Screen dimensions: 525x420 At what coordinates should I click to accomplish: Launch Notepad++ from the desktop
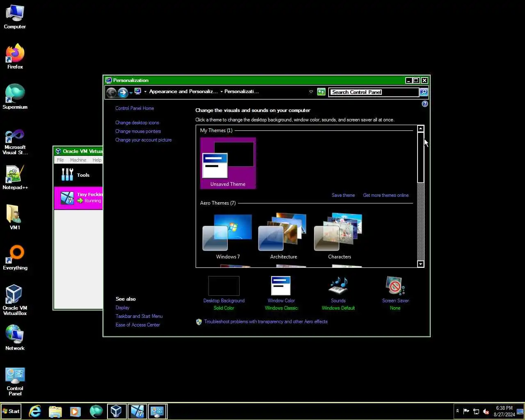[x=15, y=178]
